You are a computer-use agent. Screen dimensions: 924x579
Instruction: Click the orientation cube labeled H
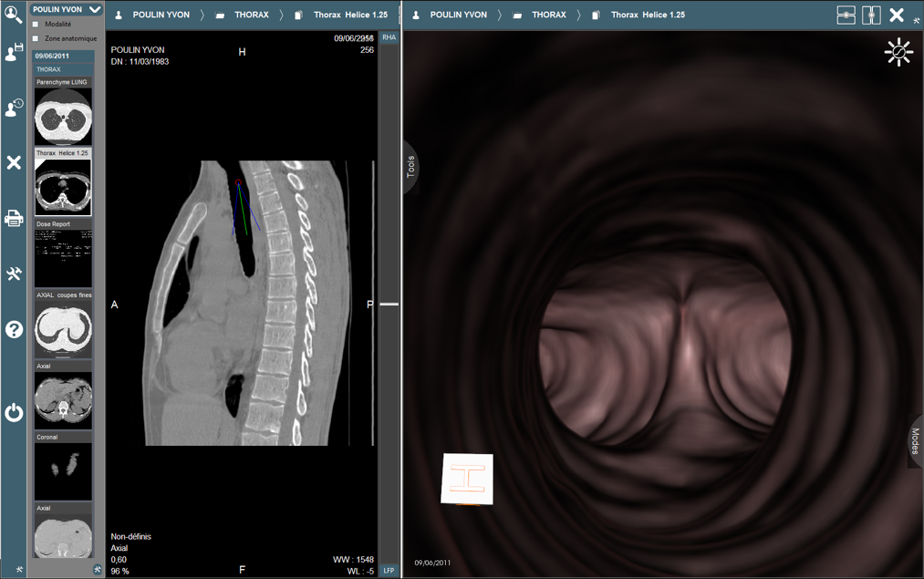point(467,479)
